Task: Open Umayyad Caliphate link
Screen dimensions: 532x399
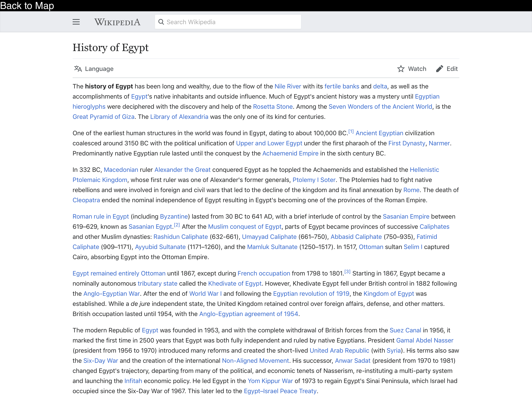Action: pyautogui.click(x=269, y=237)
